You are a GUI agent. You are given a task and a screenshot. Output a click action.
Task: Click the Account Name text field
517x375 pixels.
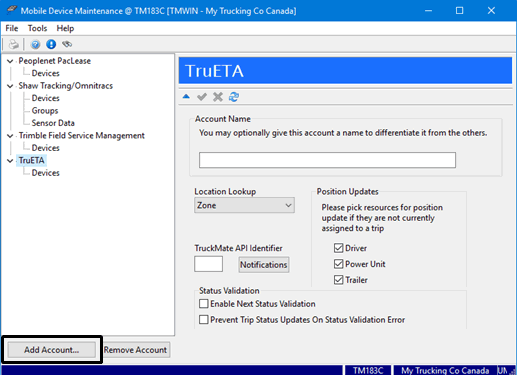tap(327, 160)
